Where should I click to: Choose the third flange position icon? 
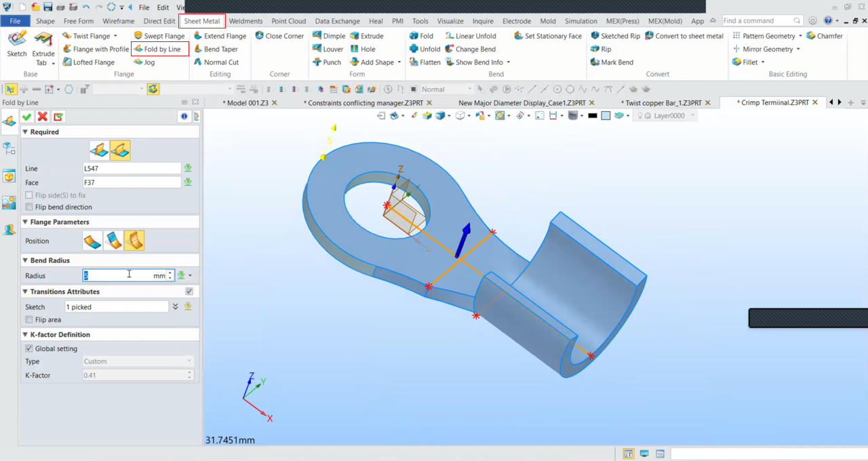tap(134, 241)
